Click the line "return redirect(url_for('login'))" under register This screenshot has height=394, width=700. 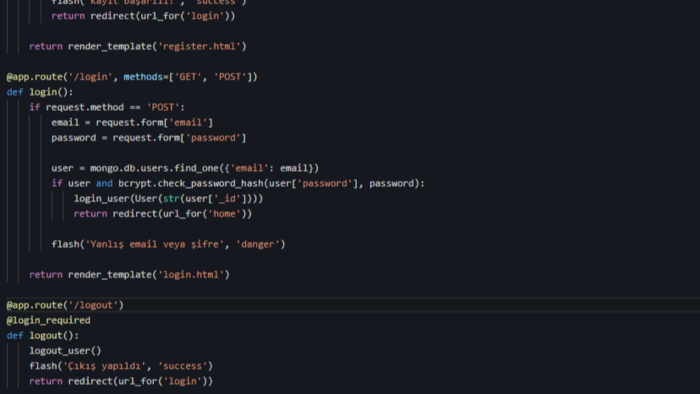click(143, 16)
